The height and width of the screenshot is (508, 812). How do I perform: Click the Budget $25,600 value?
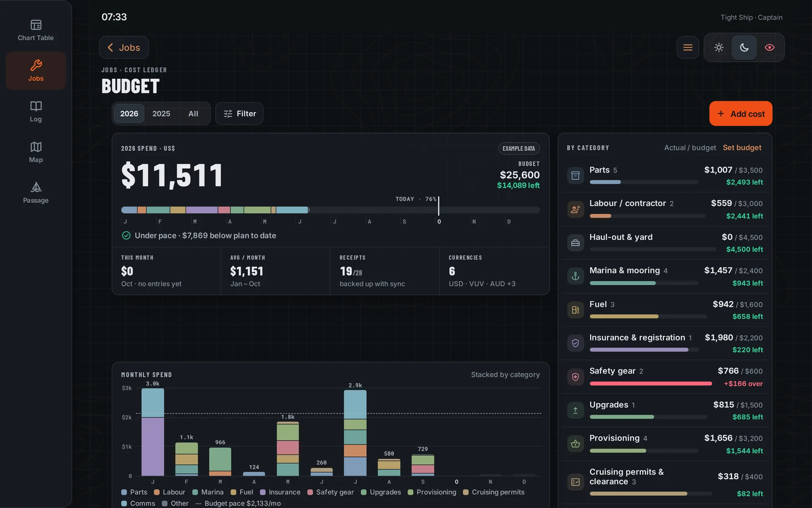520,175
